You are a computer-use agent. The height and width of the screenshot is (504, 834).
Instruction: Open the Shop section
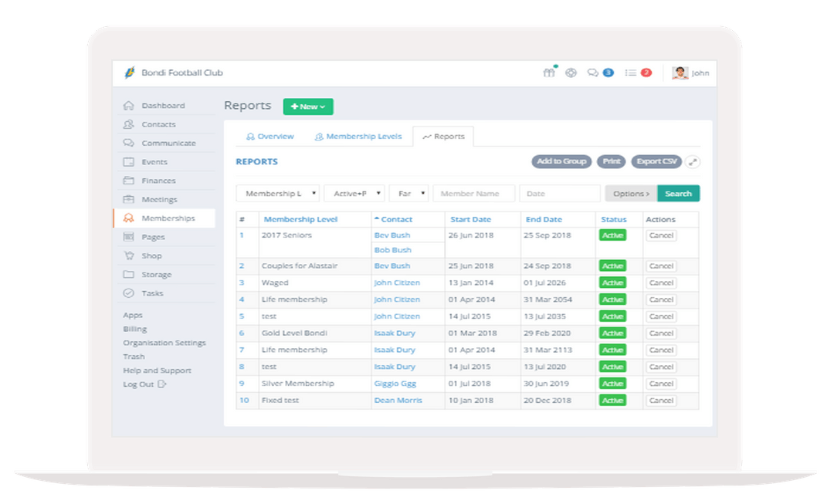152,255
